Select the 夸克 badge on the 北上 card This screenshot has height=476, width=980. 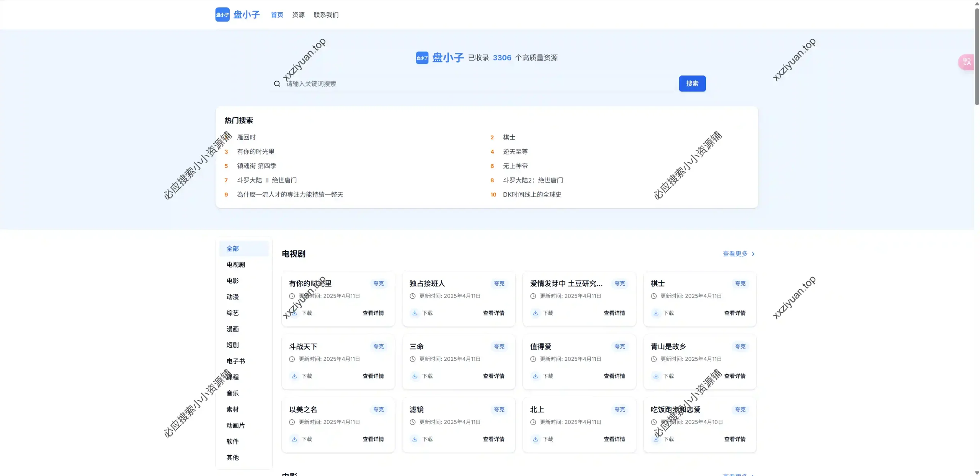coord(619,409)
